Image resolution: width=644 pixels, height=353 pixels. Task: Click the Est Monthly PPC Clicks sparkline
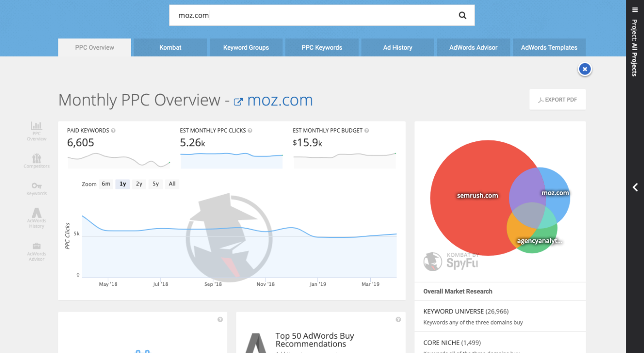231,160
